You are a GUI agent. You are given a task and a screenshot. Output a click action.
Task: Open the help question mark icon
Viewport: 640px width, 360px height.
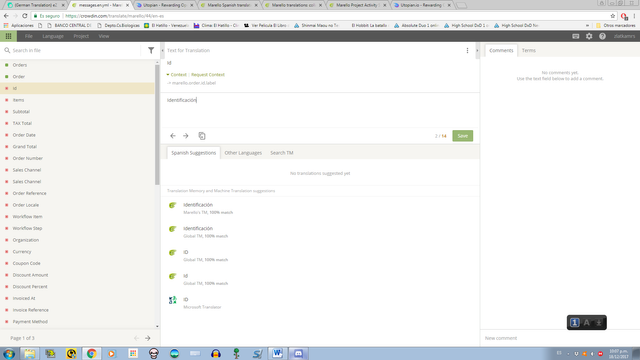pos(602,36)
